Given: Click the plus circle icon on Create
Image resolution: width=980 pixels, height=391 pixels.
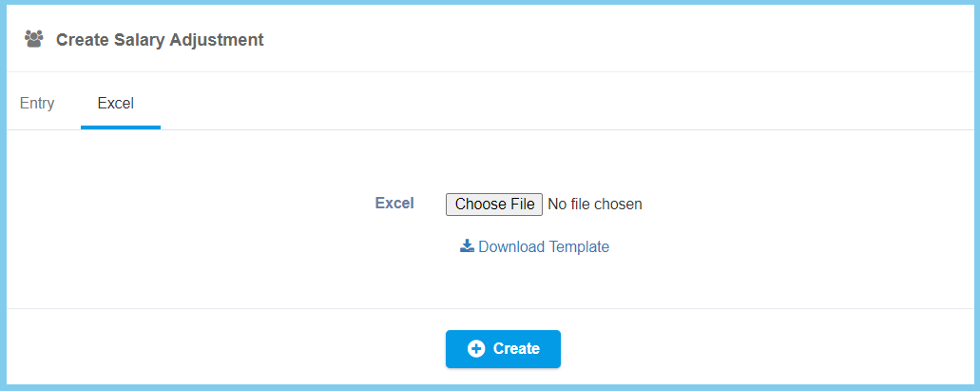Looking at the screenshot, I should [476, 349].
